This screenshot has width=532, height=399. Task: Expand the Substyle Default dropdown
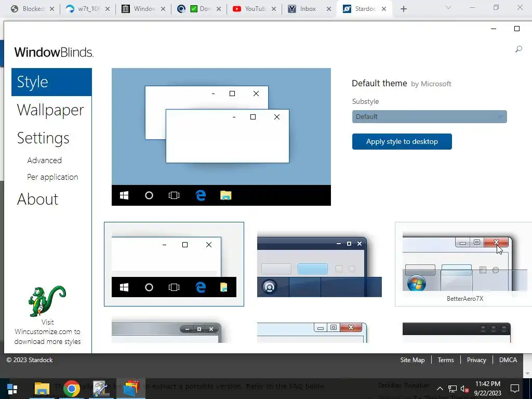(x=429, y=117)
